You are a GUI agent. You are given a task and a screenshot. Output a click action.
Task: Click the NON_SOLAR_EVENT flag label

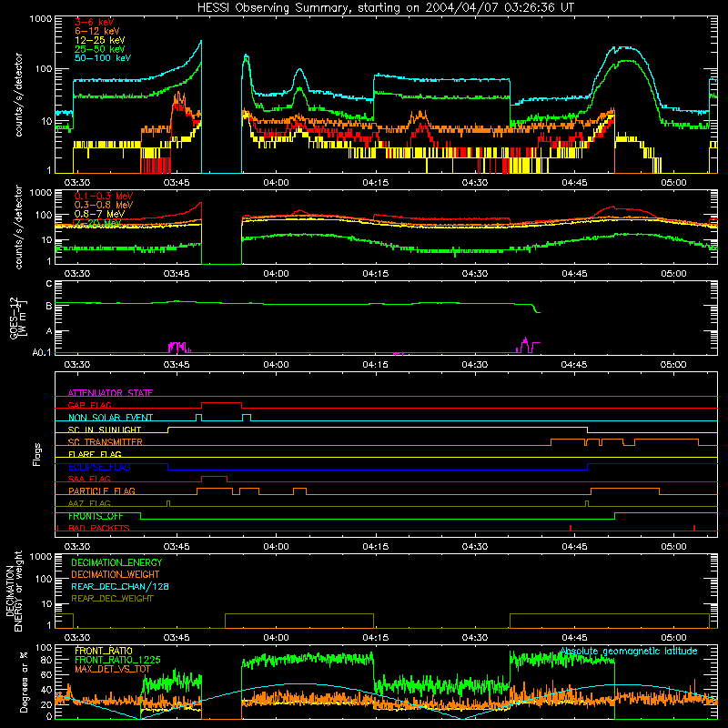coord(110,418)
